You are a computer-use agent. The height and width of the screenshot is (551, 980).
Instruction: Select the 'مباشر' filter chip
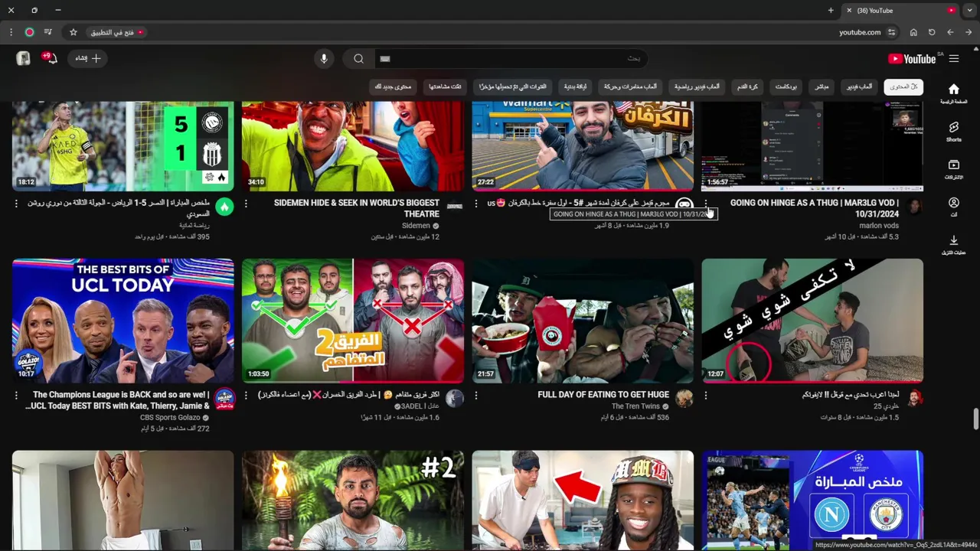[x=822, y=86]
